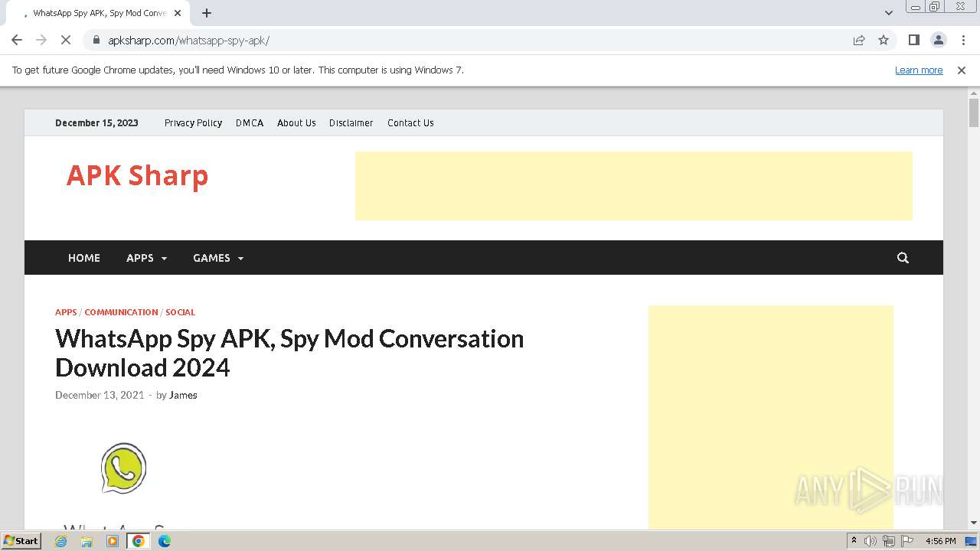Open Chrome side panel icon
This screenshot has height=551, width=980.
tap(913, 40)
